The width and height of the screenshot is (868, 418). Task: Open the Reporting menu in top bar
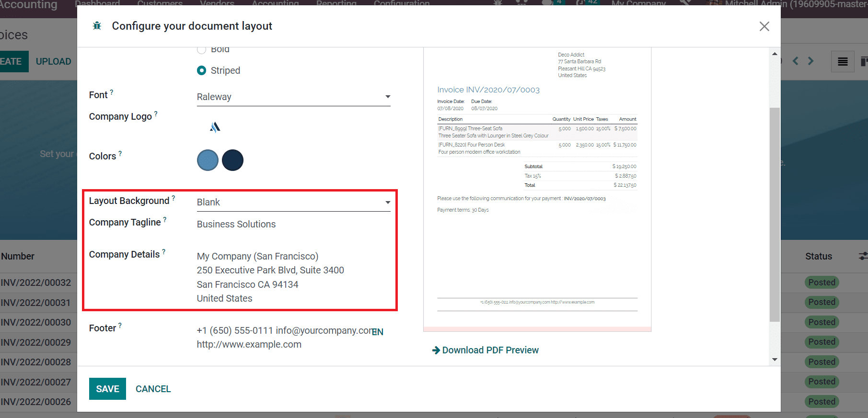(336, 3)
